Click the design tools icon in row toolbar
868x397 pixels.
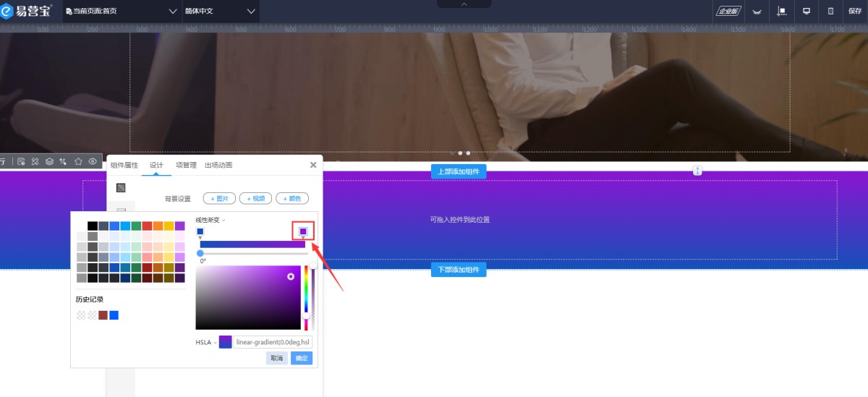[35, 161]
